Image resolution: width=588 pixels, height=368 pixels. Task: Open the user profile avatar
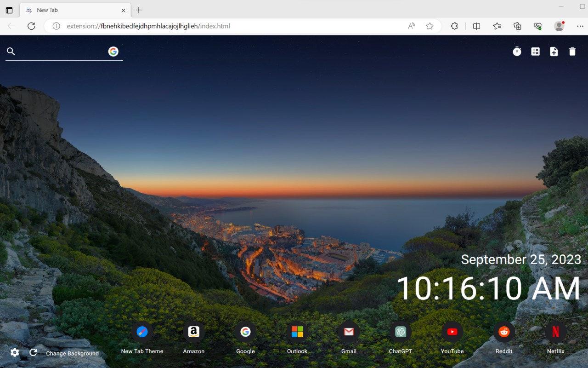coord(559,26)
